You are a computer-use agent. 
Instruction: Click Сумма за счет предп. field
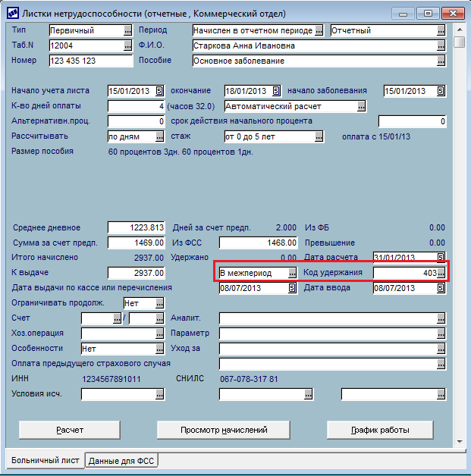pos(136,243)
